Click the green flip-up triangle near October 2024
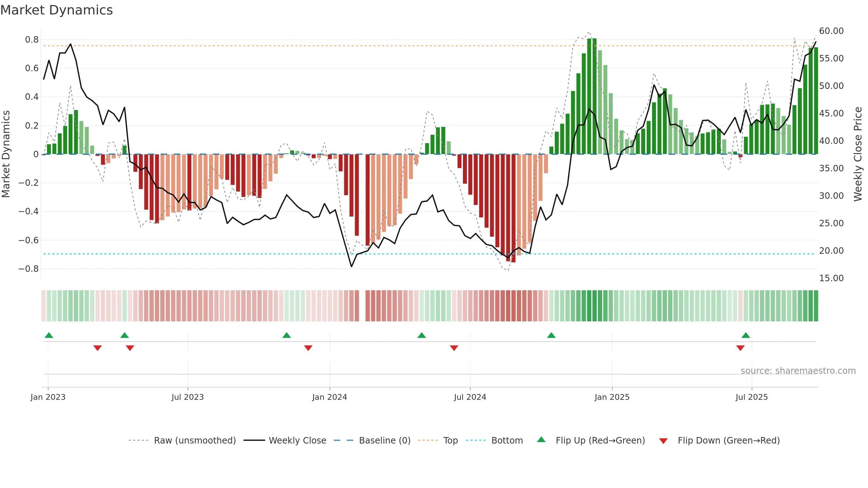The height and width of the screenshot is (488, 868). pyautogui.click(x=551, y=335)
